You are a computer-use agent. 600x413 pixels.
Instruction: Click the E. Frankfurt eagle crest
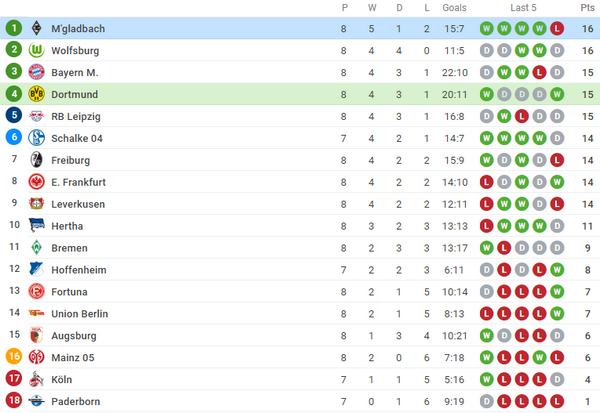pyautogui.click(x=36, y=182)
